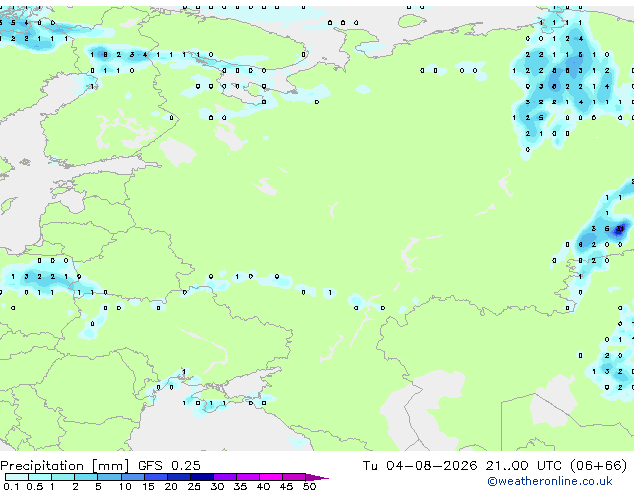
Task: Click the '(06+66)' forecast run label
Action: [598, 466]
